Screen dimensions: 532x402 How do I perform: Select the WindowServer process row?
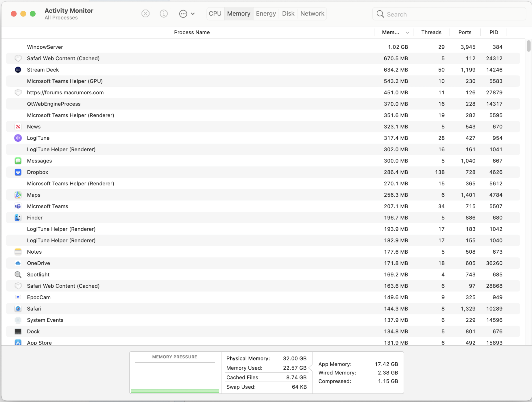point(263,47)
